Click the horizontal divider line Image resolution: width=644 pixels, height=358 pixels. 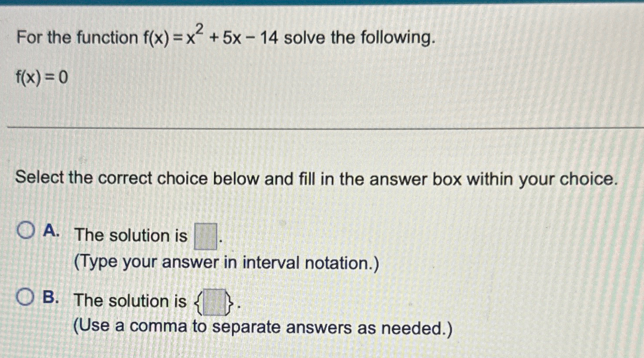click(x=322, y=127)
